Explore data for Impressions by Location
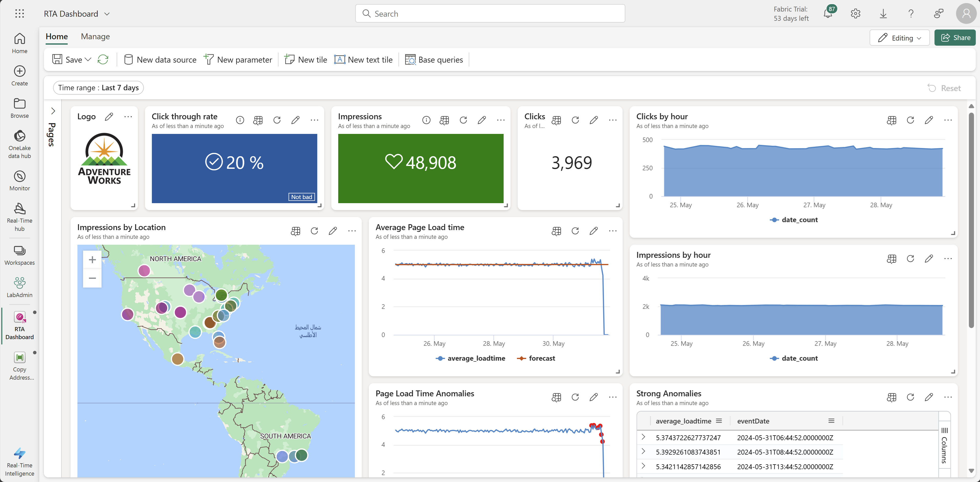 click(296, 231)
